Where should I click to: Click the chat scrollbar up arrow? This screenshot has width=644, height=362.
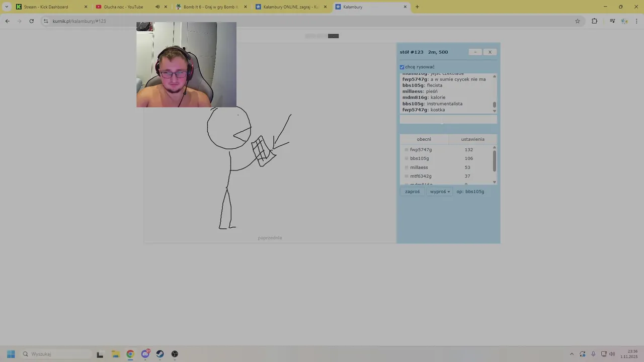(495, 76)
